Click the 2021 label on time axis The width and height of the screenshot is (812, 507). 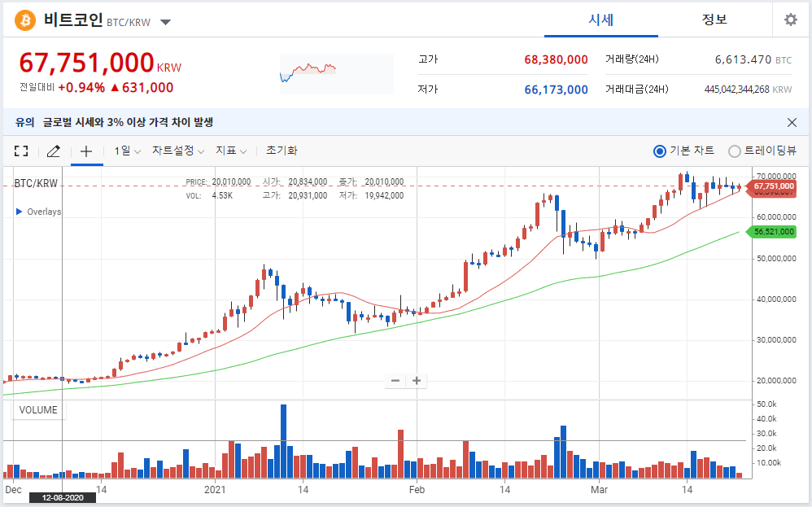coord(215,489)
